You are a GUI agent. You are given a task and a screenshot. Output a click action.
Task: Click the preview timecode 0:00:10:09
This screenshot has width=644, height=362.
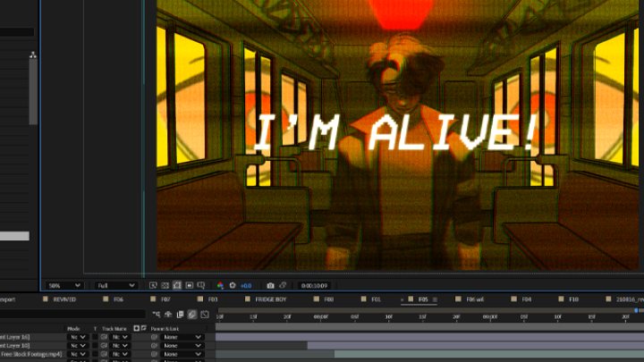pos(314,285)
